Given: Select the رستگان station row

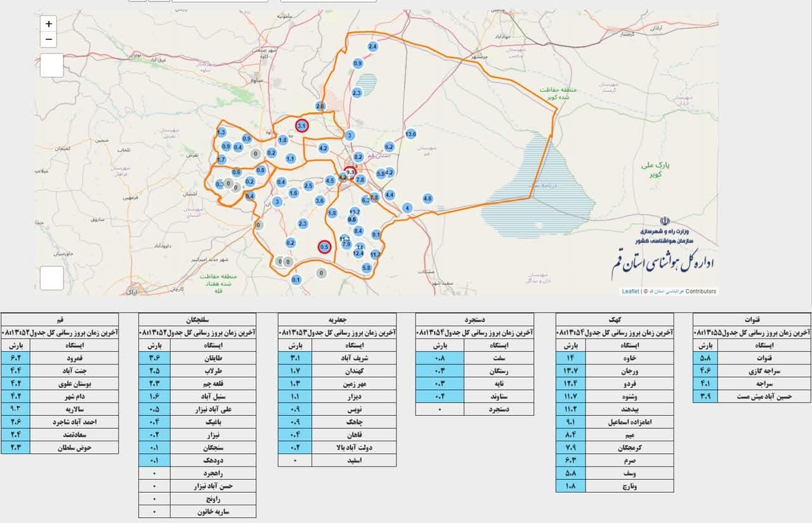Looking at the screenshot, I should click(x=475, y=371).
